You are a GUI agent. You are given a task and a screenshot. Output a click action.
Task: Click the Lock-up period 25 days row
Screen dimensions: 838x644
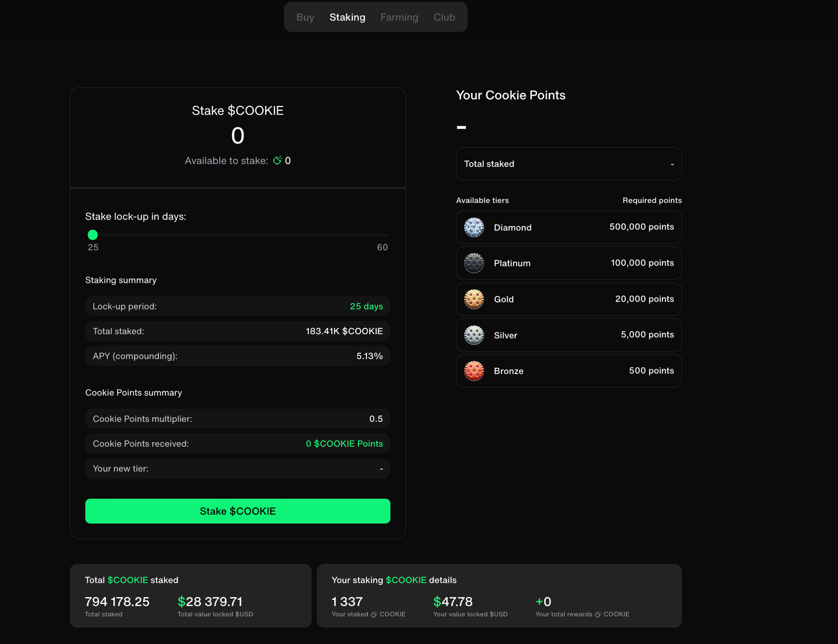[x=238, y=306]
